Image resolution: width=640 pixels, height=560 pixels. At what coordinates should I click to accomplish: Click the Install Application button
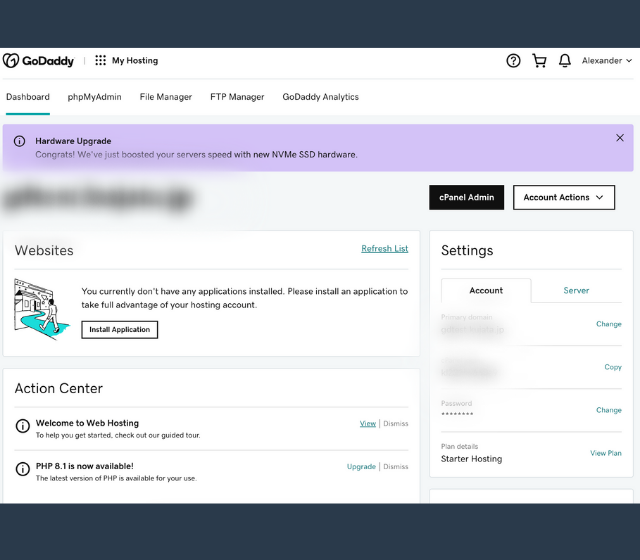tap(119, 329)
